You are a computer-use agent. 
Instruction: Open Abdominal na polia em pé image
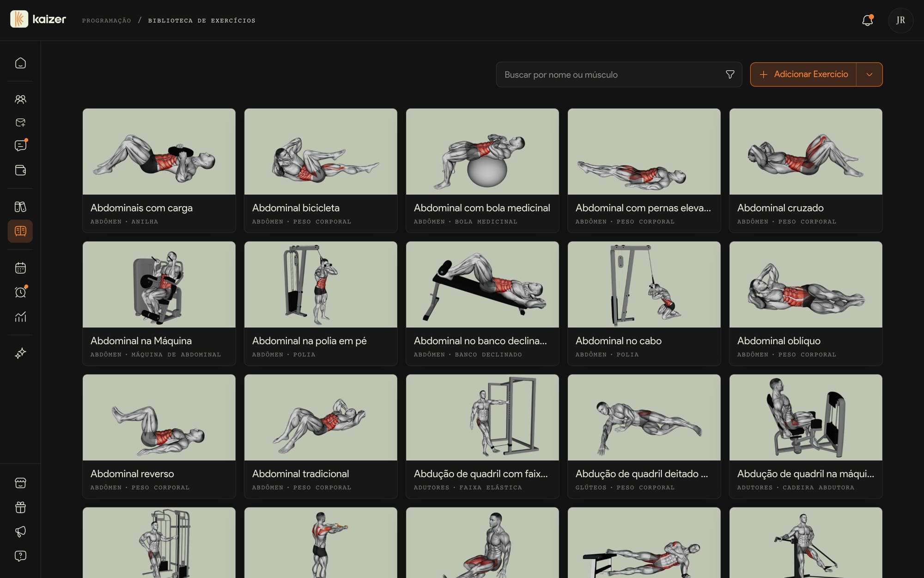click(x=321, y=284)
